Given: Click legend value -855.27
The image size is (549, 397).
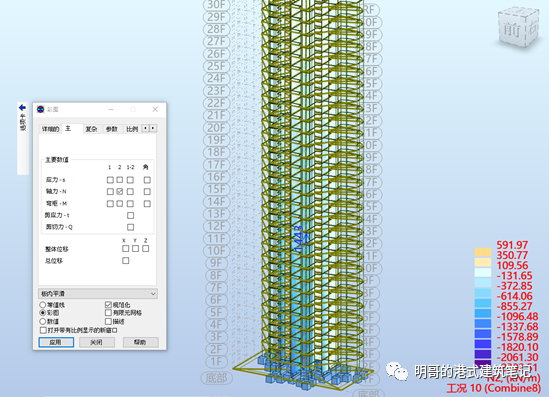Looking at the screenshot, I should click(x=515, y=306).
